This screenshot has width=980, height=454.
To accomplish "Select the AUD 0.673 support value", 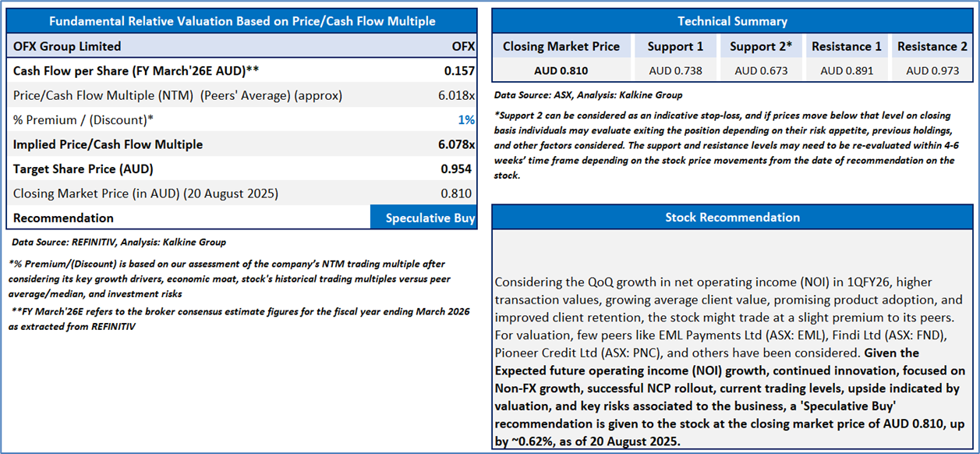I will [x=761, y=71].
